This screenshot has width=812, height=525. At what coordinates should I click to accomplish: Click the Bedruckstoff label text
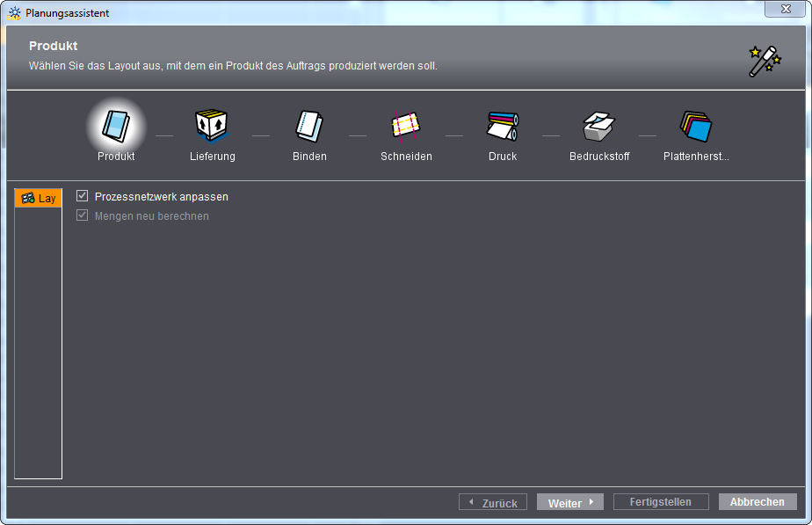click(599, 157)
